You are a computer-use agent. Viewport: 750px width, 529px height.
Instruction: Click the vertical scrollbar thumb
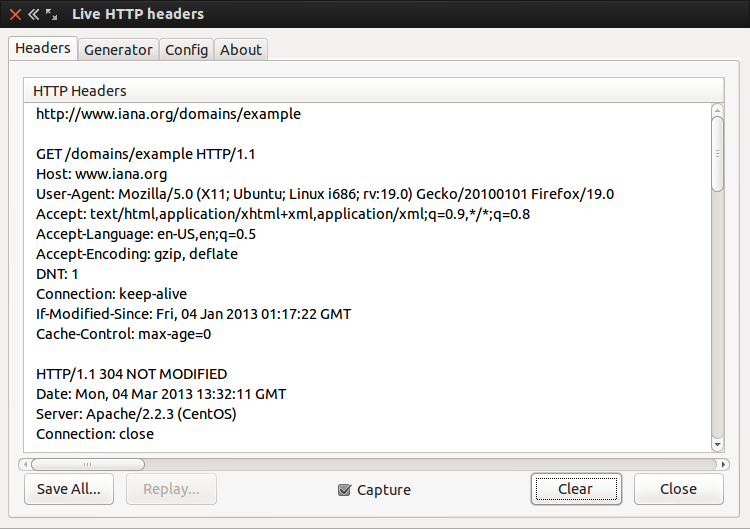coord(717,154)
